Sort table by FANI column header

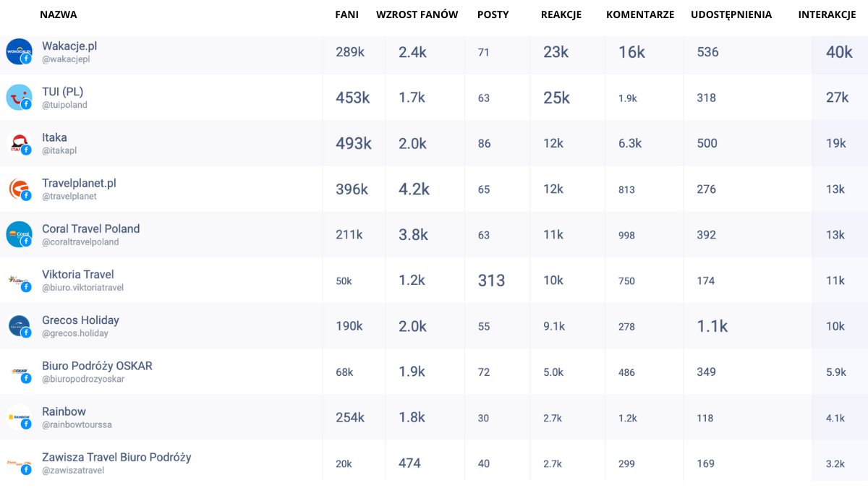click(x=347, y=14)
